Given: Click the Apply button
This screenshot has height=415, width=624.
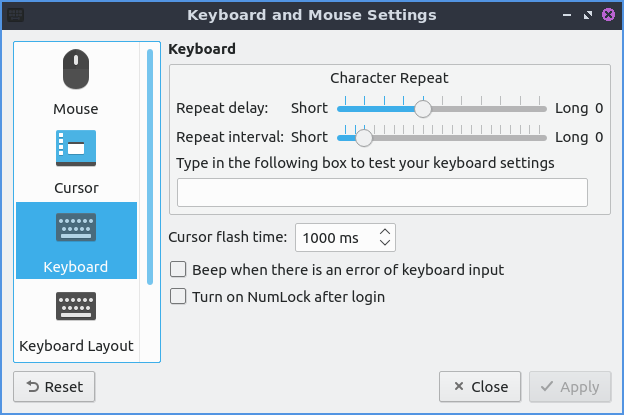Looking at the screenshot, I should point(570,386).
